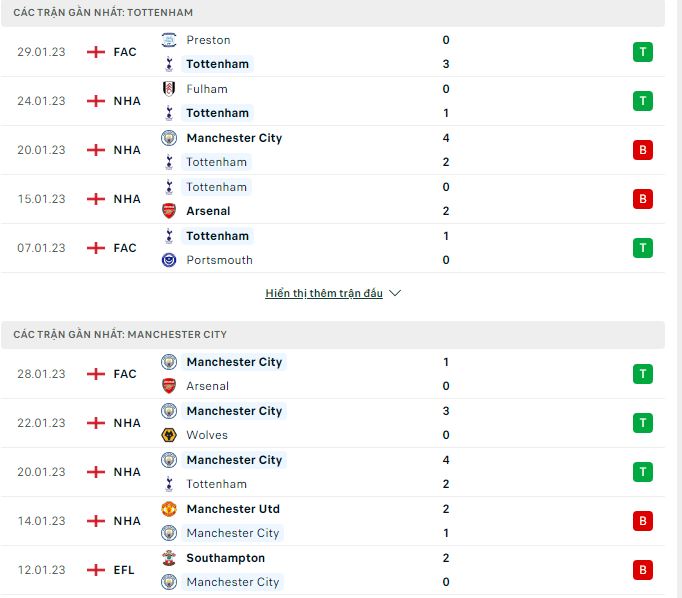Click the Wolves club crest icon
Image resolution: width=682 pixels, height=598 pixels.
point(169,435)
